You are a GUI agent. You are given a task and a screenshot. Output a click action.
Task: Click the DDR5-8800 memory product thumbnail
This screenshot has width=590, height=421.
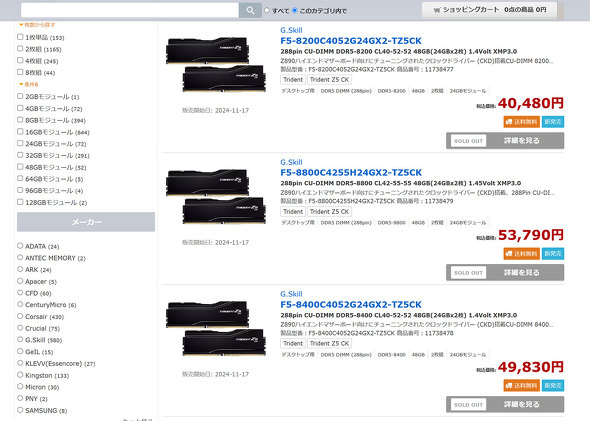[216, 196]
